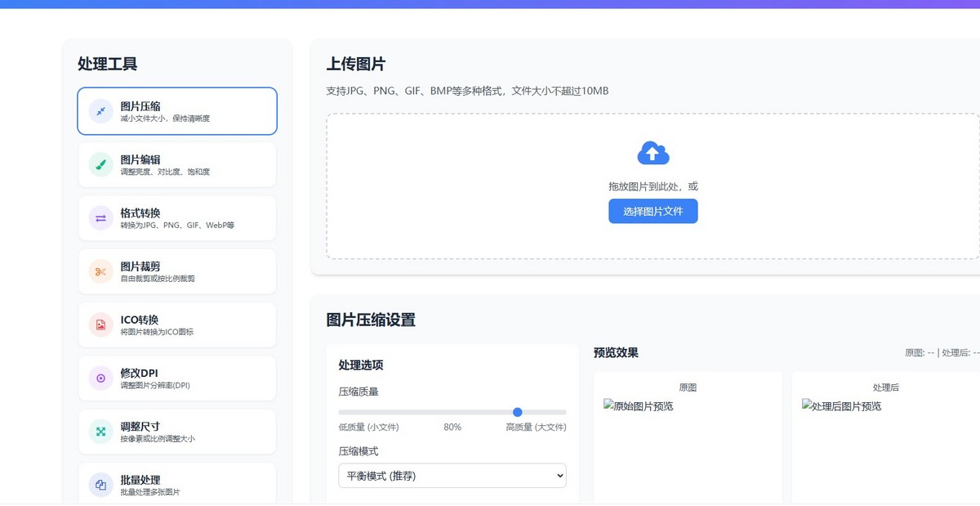Click the ICO转换 image file icon
The width and height of the screenshot is (980, 506).
(x=100, y=325)
